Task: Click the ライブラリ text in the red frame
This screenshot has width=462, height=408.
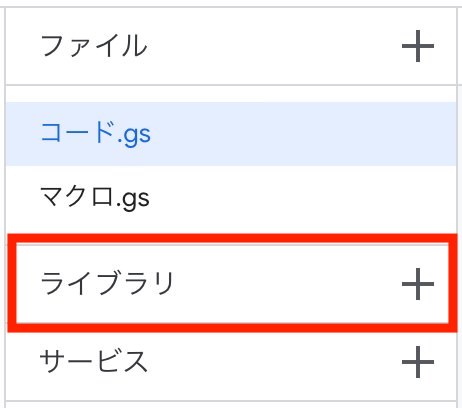Action: click(x=107, y=283)
